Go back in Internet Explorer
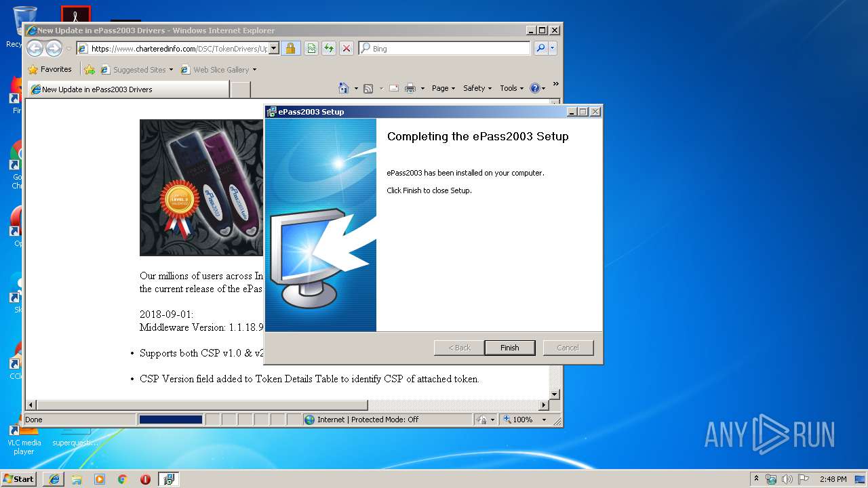868x488 pixels. [x=35, y=48]
